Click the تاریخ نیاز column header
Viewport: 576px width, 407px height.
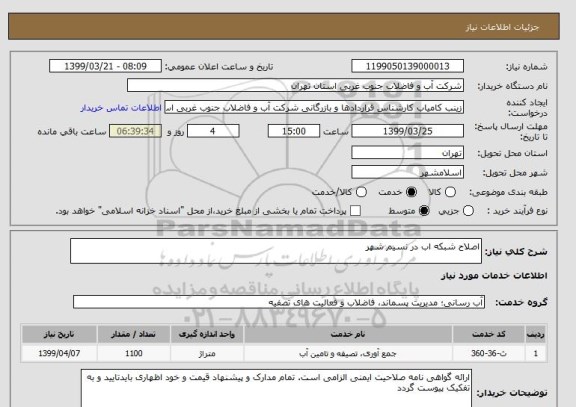point(59,334)
